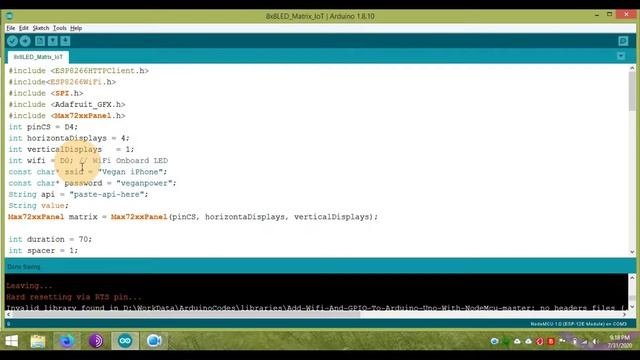Click the editor scroll-down arrow
Viewport: 640px width, 360px height.
pos(632,252)
